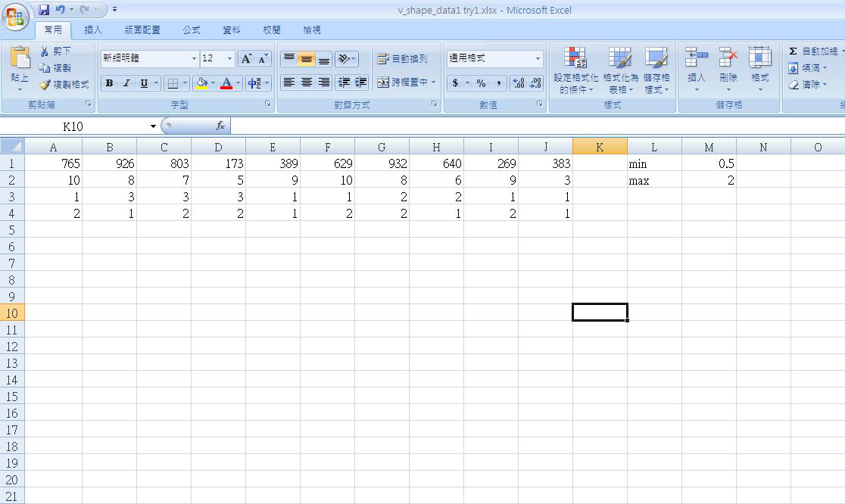Screen dimensions: 845x504
Task: Toggle middle vertical alignment
Action: [306, 59]
